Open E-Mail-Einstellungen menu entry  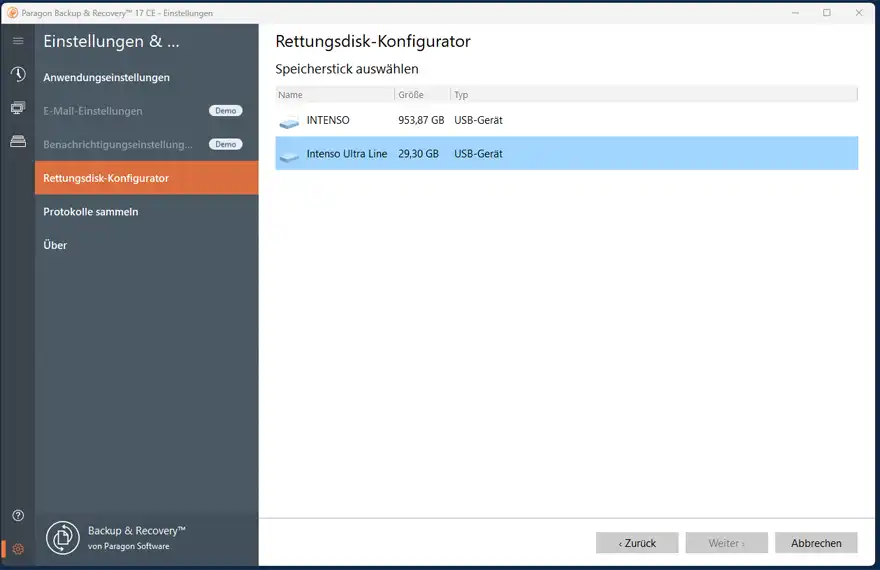[x=146, y=111]
